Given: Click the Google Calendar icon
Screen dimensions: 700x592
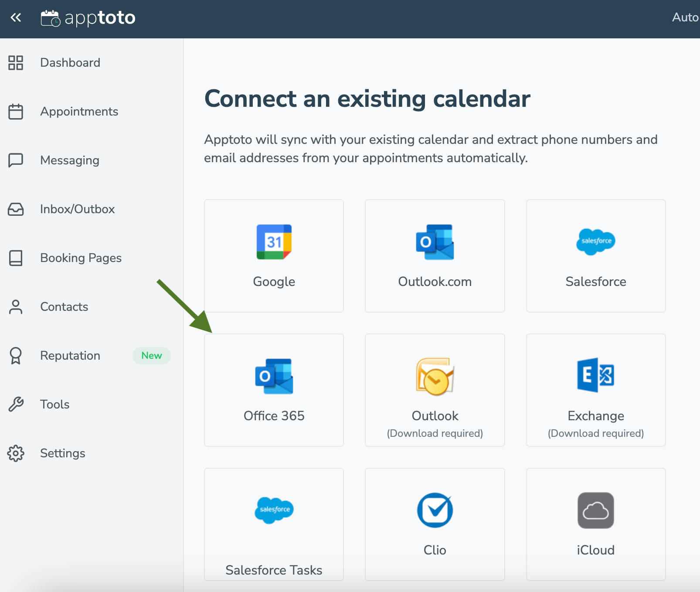Looking at the screenshot, I should point(274,242).
